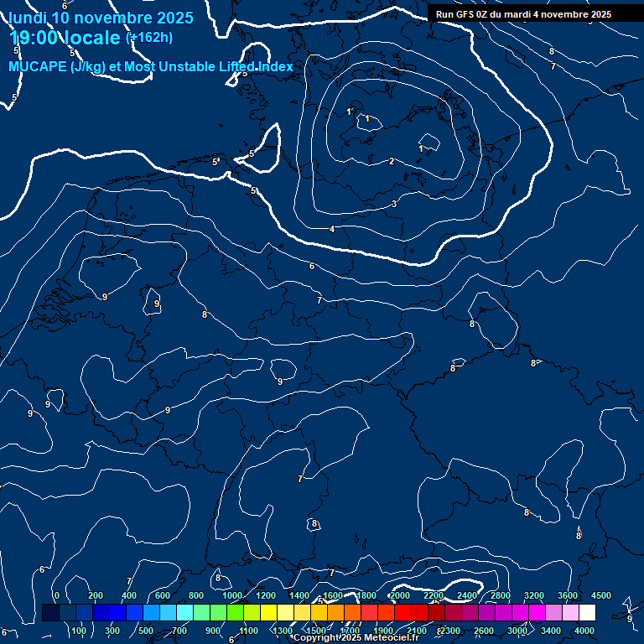Click the legend value '400'
The width and height of the screenshot is (644, 644).
point(129,595)
